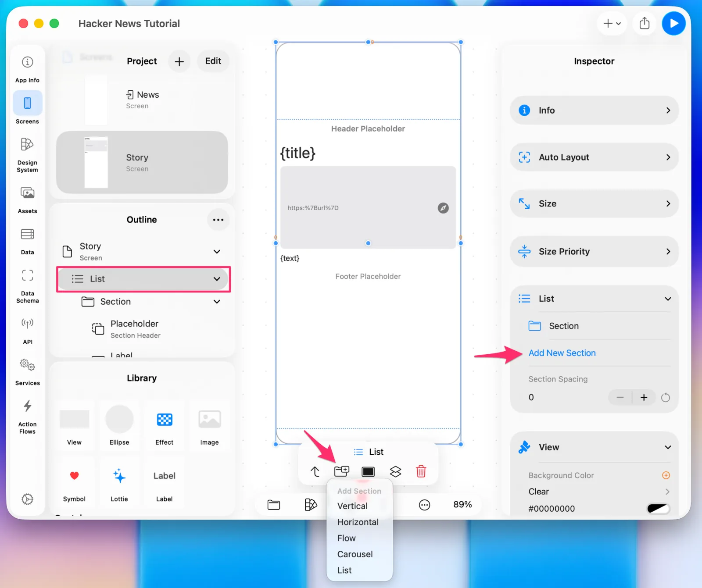Open the Design System sidebar panel
The height and width of the screenshot is (588, 702).
[x=27, y=154]
